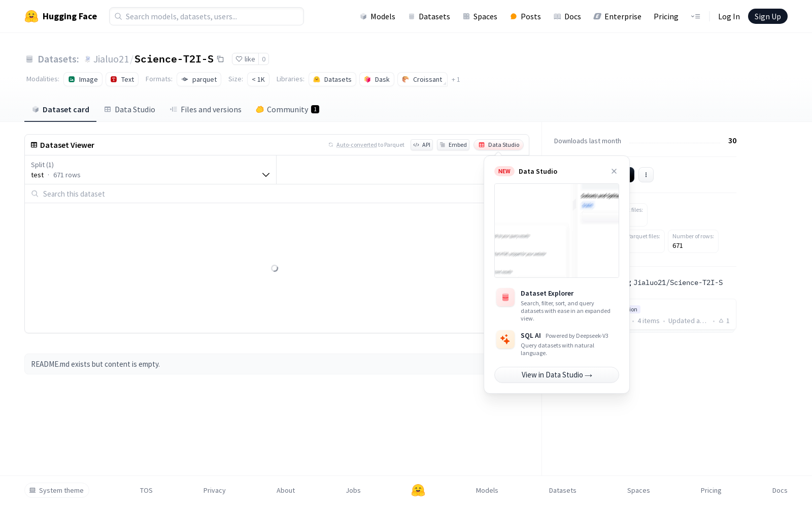Select the Image modality tag
Image resolution: width=812 pixels, height=508 pixels.
pyautogui.click(x=83, y=79)
